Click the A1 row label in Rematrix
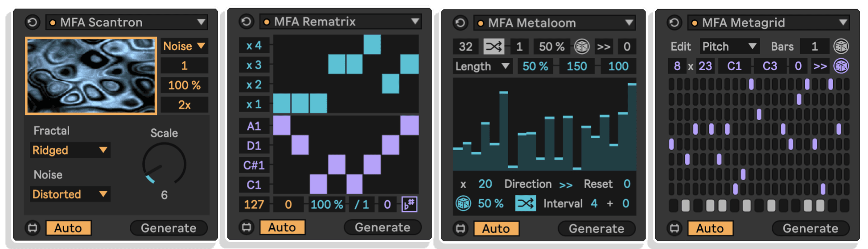868x249 pixels. click(x=254, y=126)
